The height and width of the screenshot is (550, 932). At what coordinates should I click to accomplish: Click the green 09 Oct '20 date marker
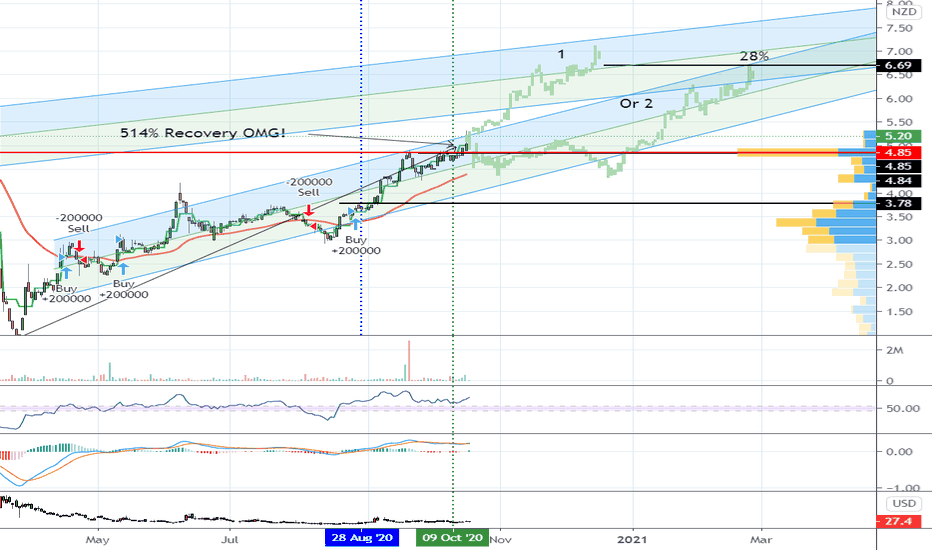[x=452, y=538]
